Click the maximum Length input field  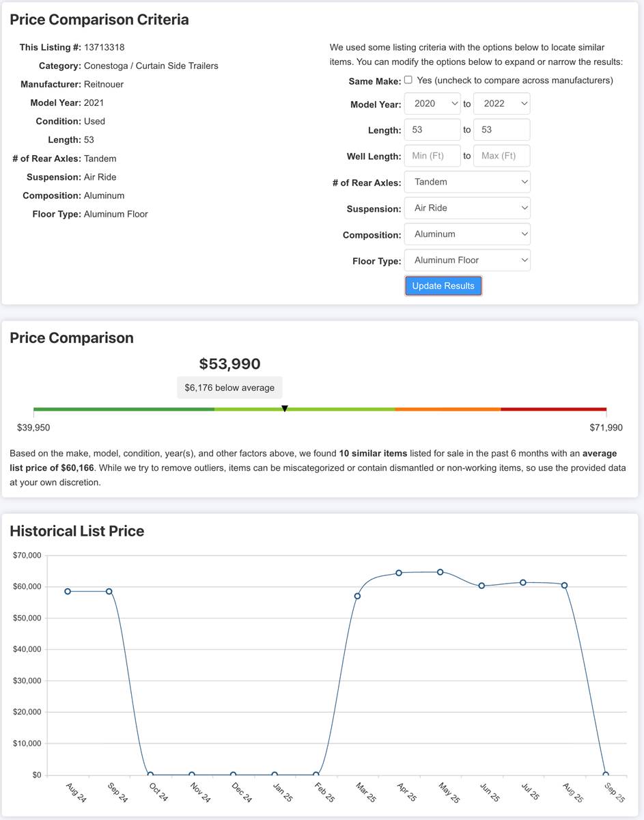[502, 130]
